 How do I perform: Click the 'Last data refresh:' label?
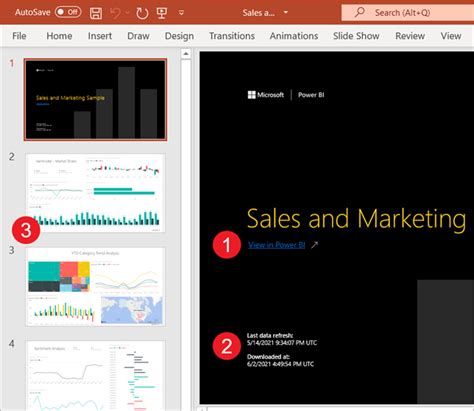[x=270, y=336]
